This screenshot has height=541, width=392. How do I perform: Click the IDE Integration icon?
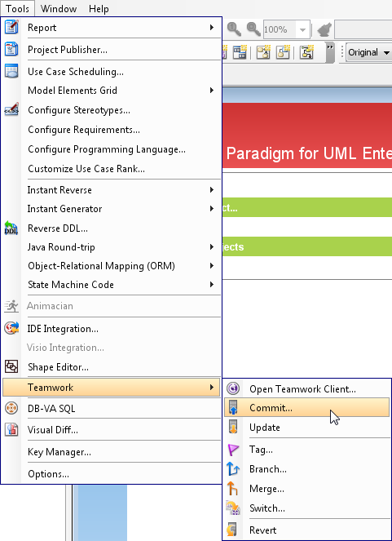pos(11,328)
